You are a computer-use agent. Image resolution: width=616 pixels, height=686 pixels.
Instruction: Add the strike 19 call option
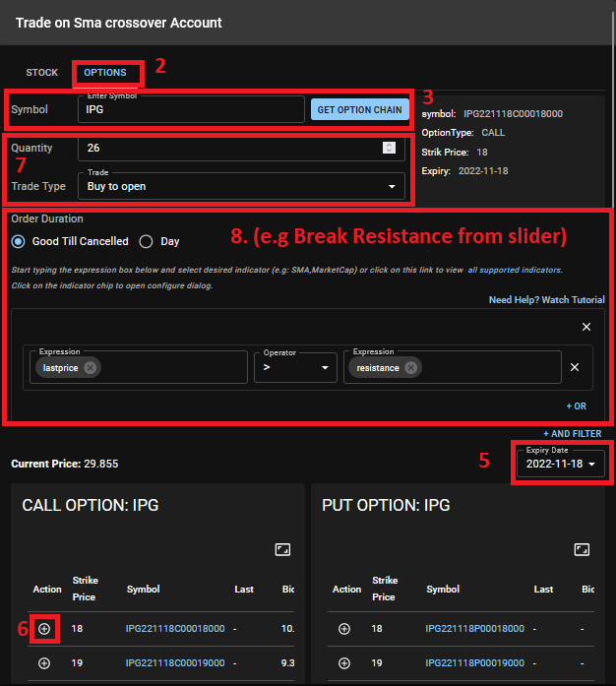click(43, 663)
